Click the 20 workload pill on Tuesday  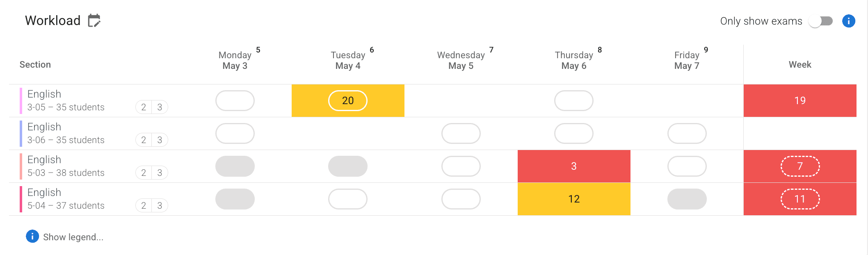point(347,100)
